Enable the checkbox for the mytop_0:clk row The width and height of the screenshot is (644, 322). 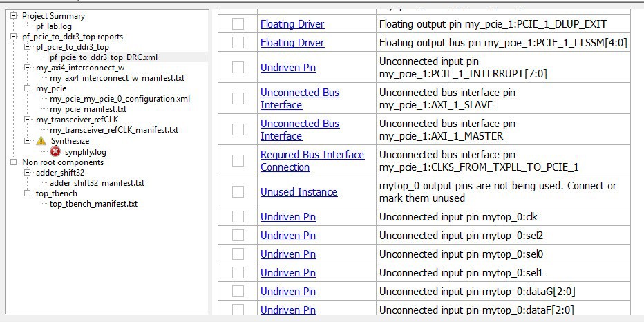(x=238, y=216)
